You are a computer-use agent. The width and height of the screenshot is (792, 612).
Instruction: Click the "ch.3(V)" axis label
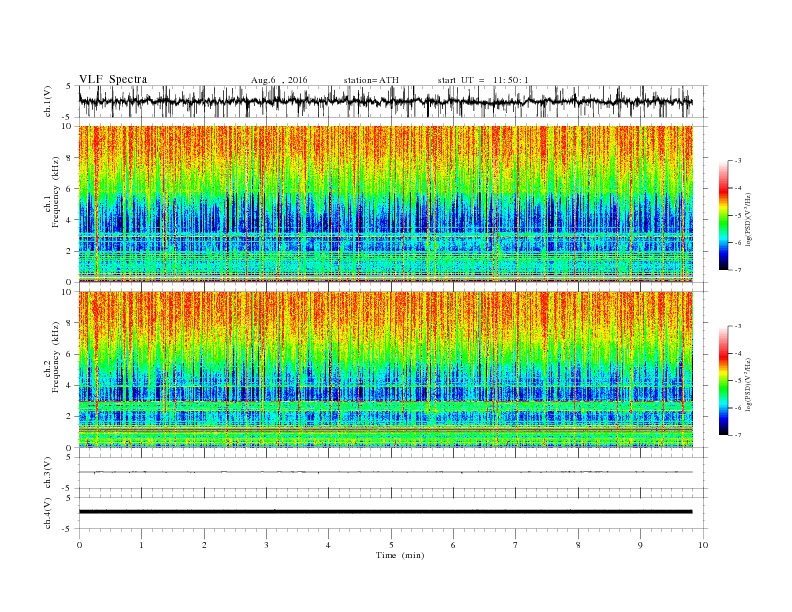(x=48, y=473)
